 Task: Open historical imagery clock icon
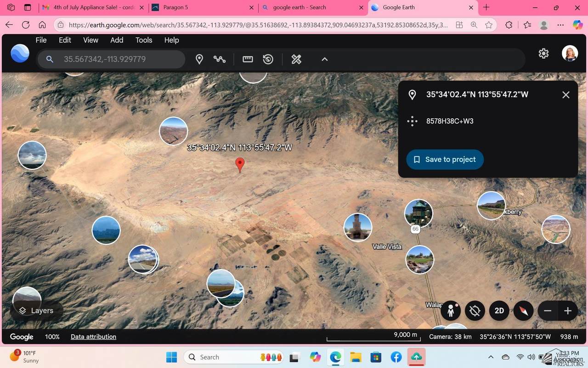coord(268,59)
